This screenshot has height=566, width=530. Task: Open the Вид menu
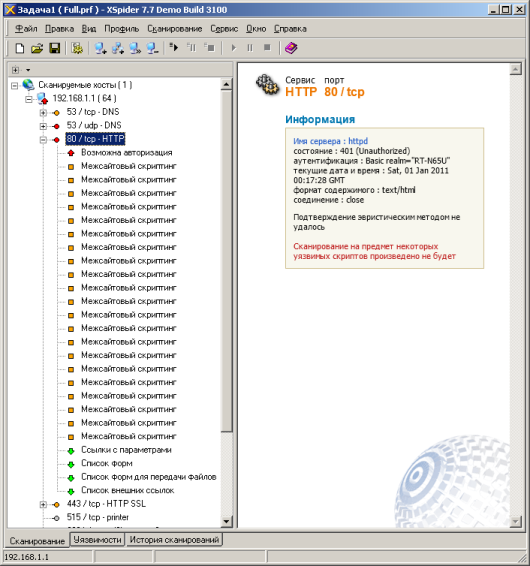[x=89, y=29]
